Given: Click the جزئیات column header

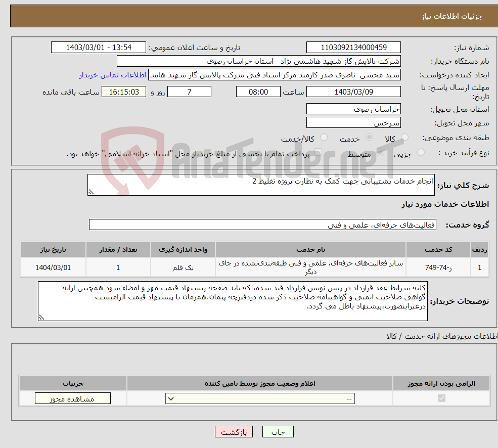Looking at the screenshot, I should click(x=73, y=383).
